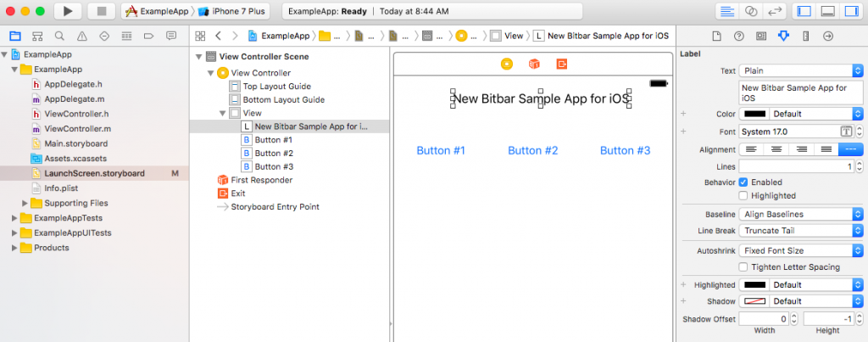The width and height of the screenshot is (868, 342).
Task: Open the Shadow color dropdown
Action: tap(816, 301)
